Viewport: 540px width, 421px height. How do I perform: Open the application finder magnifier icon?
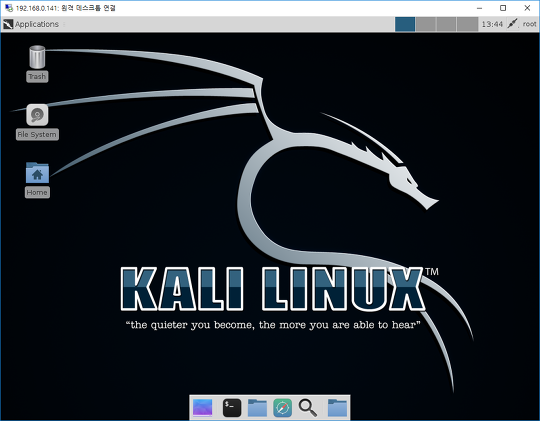[308, 408]
